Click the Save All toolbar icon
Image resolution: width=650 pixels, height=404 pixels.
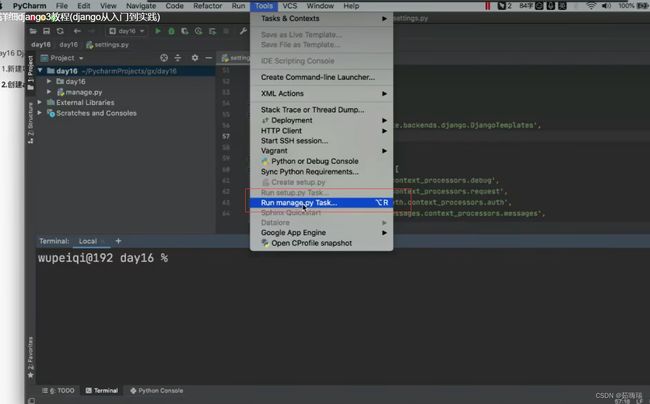click(46, 31)
